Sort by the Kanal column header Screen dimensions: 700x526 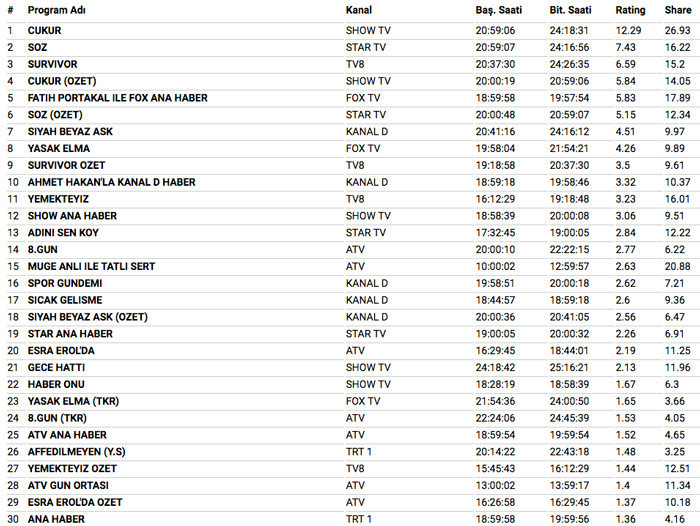tap(359, 9)
